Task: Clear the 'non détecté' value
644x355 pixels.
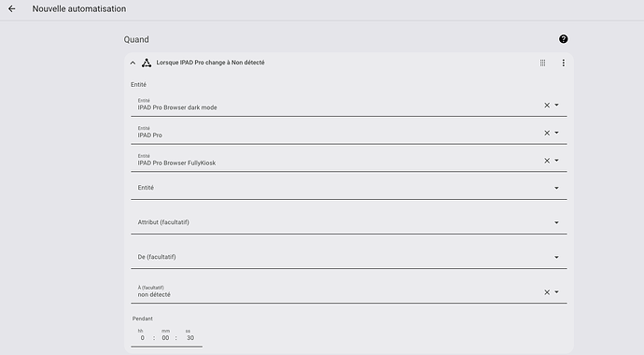Action: [547, 292]
